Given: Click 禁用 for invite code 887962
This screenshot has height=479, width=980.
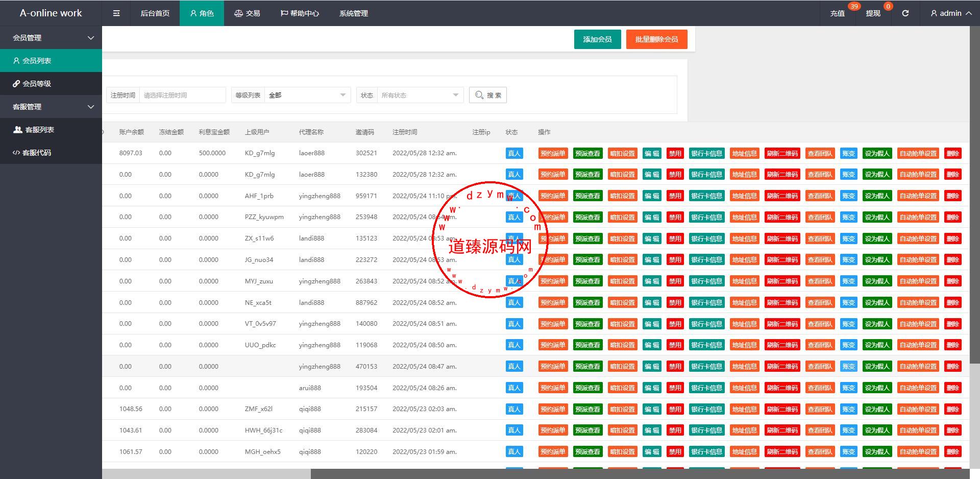Looking at the screenshot, I should (675, 303).
